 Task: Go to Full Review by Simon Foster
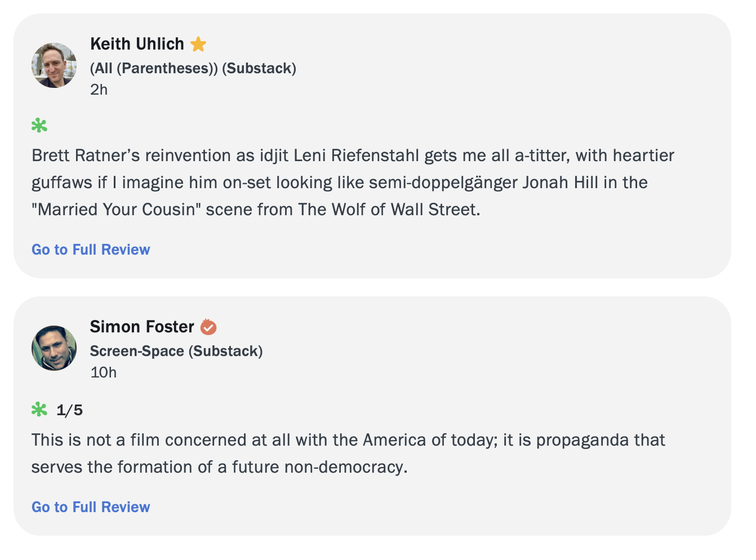point(91,507)
